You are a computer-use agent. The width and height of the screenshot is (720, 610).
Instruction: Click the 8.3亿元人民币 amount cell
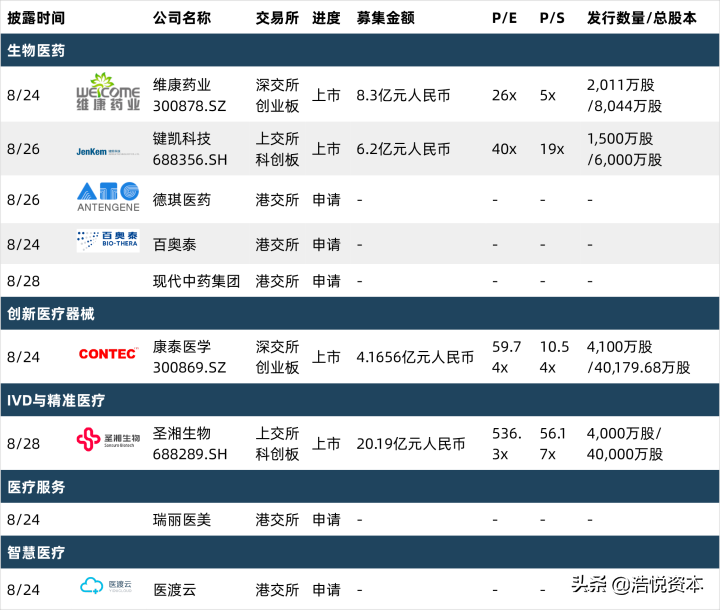(403, 95)
